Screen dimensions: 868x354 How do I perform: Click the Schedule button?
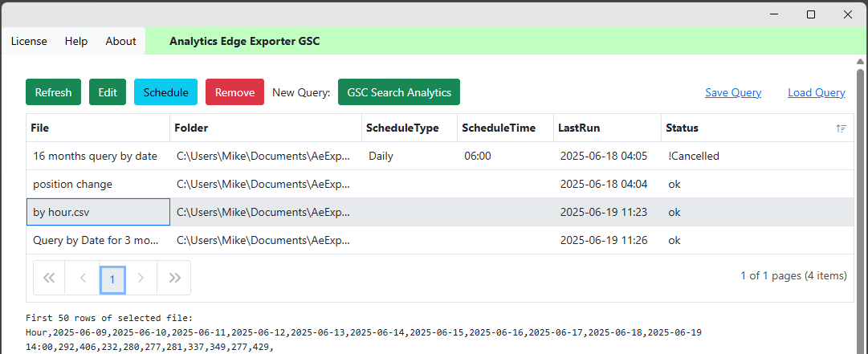tap(165, 92)
